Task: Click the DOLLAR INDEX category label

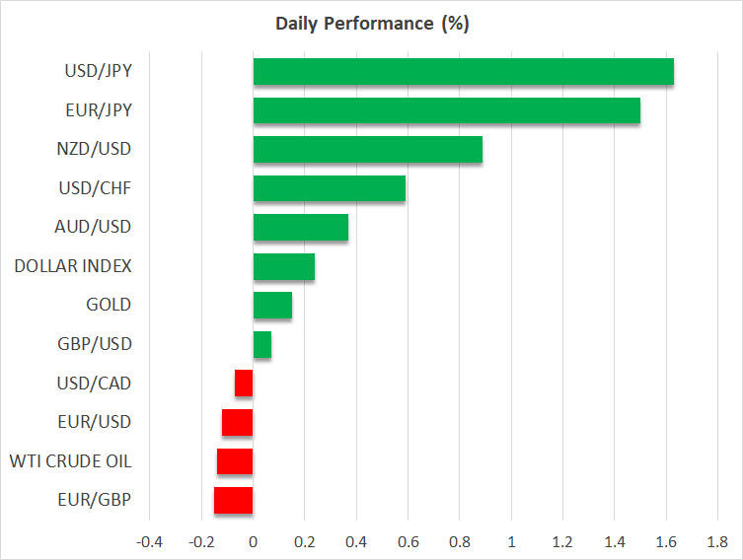Action: click(x=73, y=266)
